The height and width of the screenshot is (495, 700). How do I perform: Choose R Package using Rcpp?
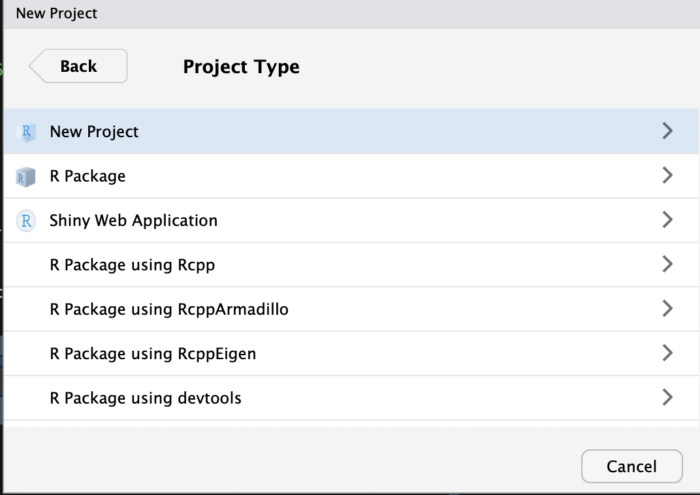pos(351,265)
